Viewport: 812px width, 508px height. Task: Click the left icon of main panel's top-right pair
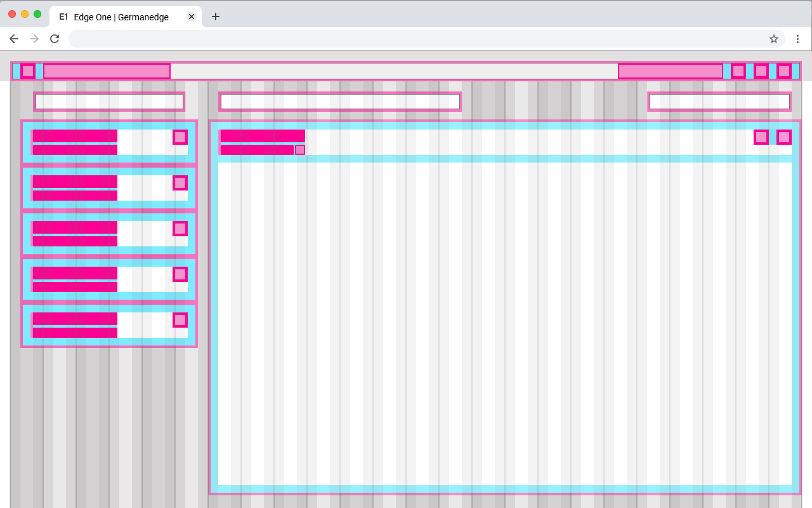click(761, 137)
